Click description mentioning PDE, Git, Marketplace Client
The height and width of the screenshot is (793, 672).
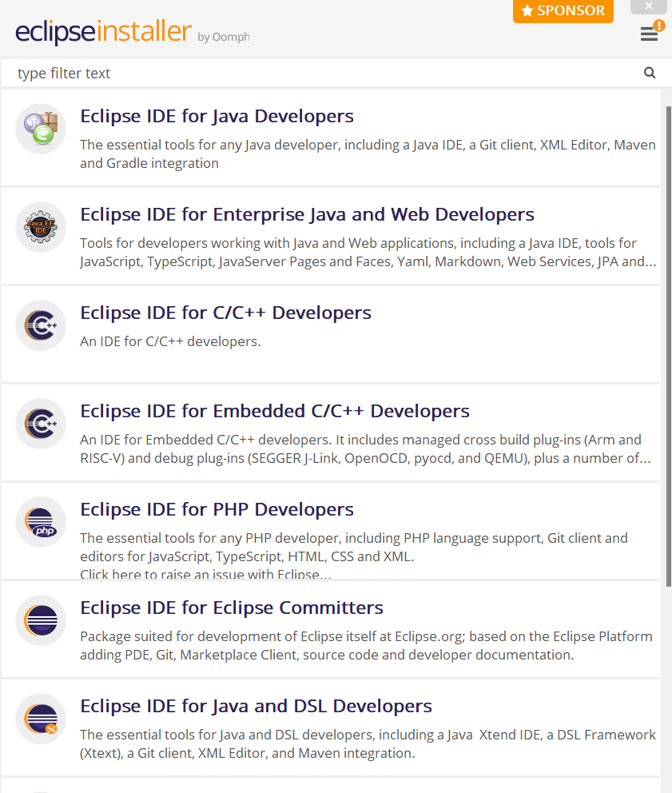(x=366, y=645)
